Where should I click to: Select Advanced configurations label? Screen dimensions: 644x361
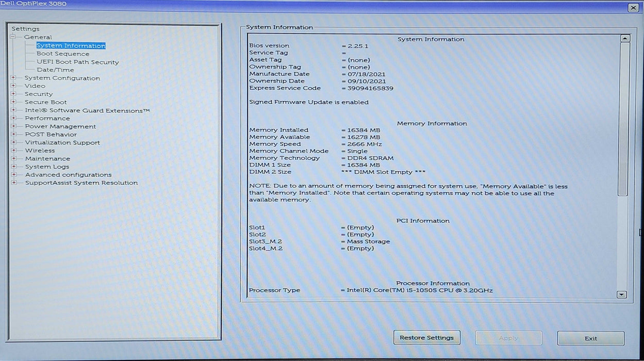pyautogui.click(x=69, y=175)
